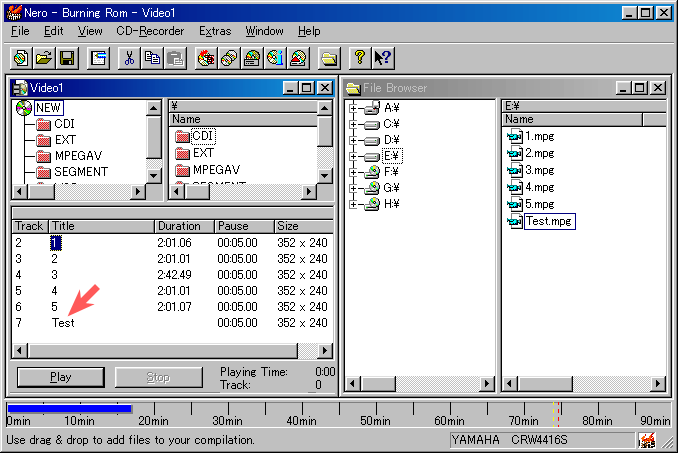
Task: Select file 5.mpg in File Browser
Action: [x=539, y=204]
